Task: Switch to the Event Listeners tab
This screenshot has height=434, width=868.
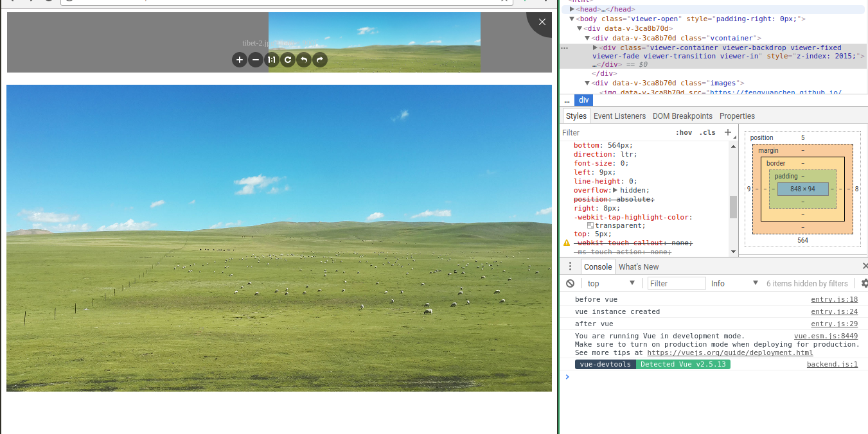Action: 619,116
